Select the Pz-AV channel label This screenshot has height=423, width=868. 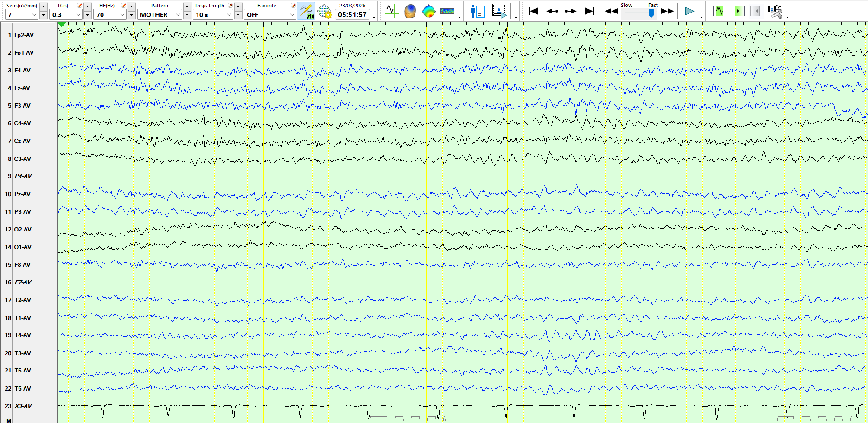pos(22,194)
